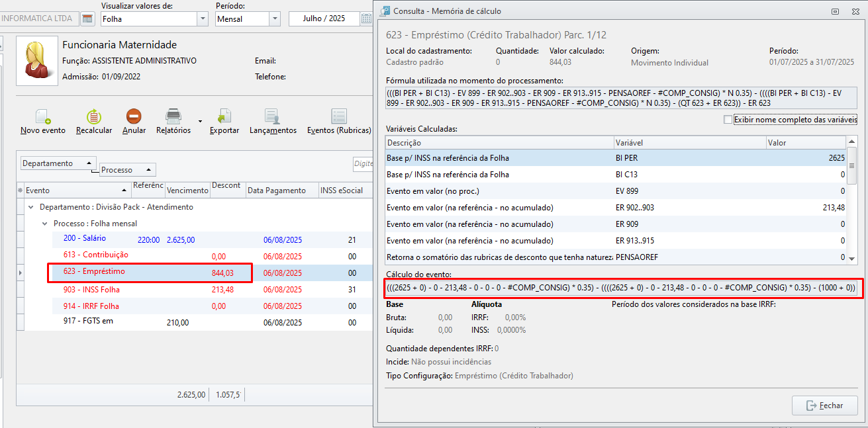Click the Valor column header in variables grid

click(806, 143)
